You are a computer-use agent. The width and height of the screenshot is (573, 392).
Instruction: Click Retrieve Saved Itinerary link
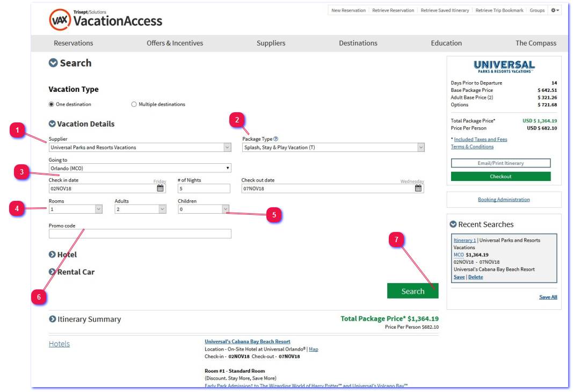pyautogui.click(x=445, y=10)
